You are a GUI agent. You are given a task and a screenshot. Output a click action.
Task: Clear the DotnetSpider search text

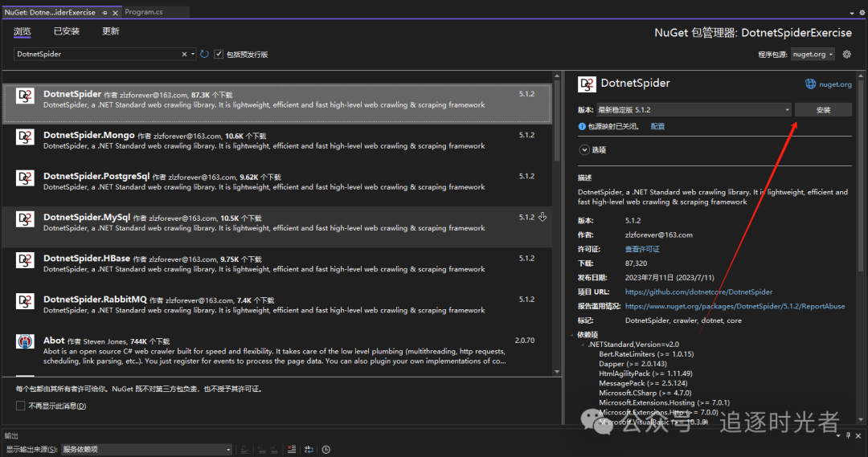(x=184, y=55)
